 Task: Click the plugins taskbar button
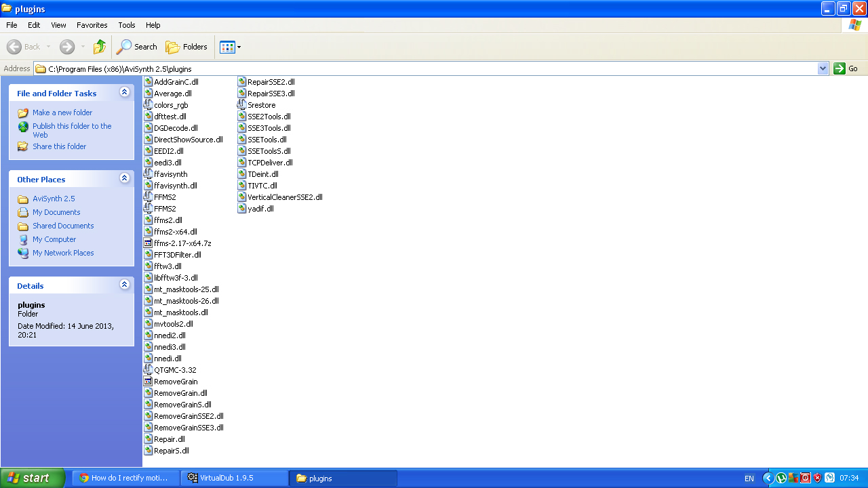pyautogui.click(x=344, y=478)
